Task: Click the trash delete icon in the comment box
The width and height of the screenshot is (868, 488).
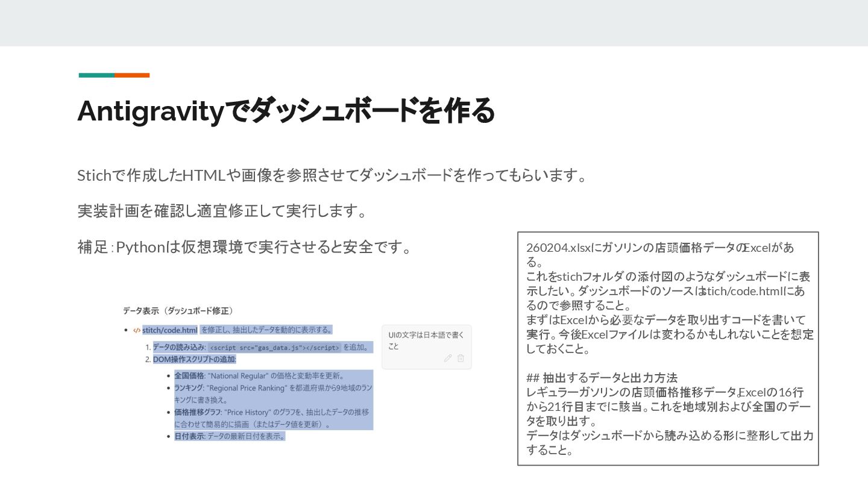Action: coord(461,358)
